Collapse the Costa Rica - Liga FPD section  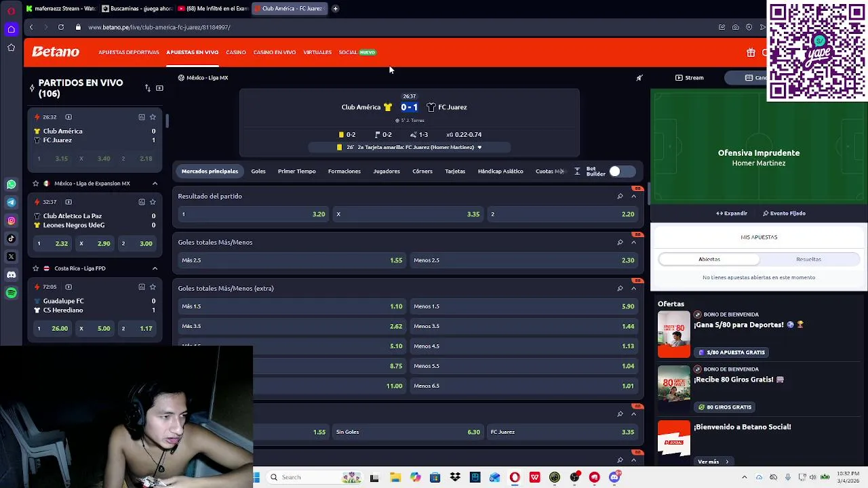(155, 268)
